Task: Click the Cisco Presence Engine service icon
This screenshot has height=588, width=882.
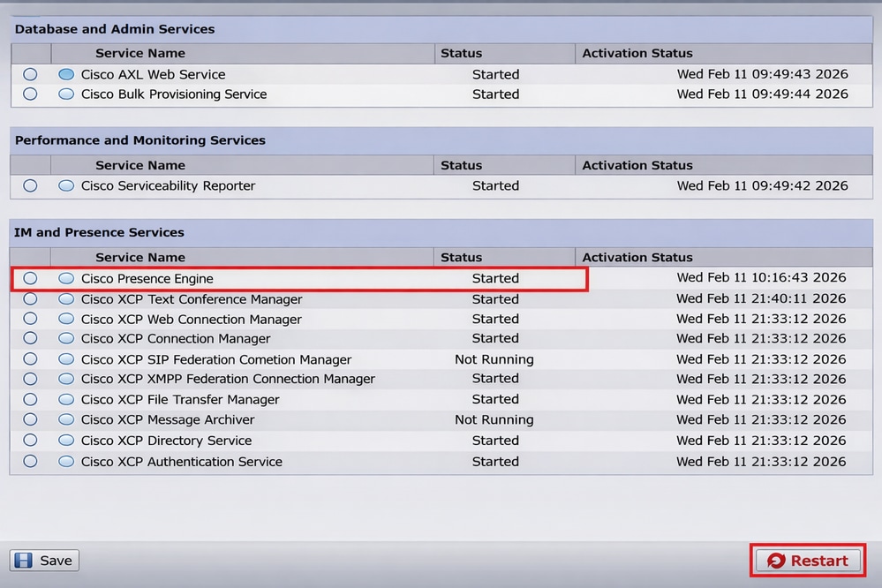Action: coord(66,278)
